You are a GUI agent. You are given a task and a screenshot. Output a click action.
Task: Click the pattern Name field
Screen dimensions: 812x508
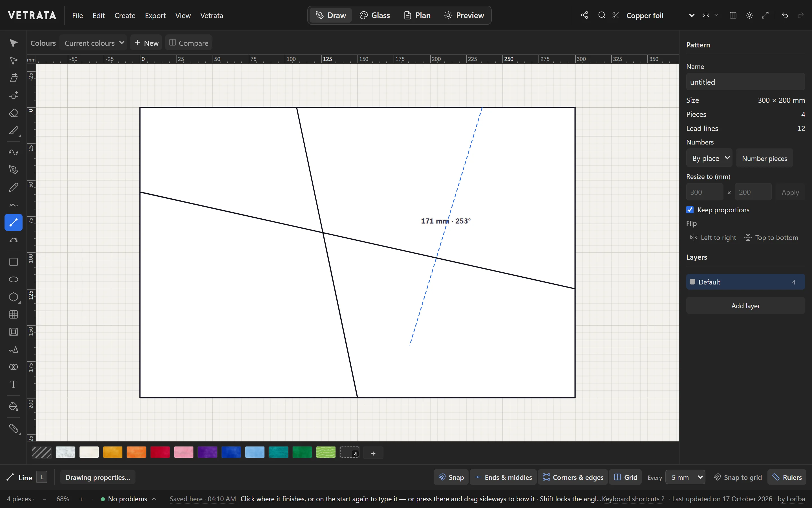point(745,82)
